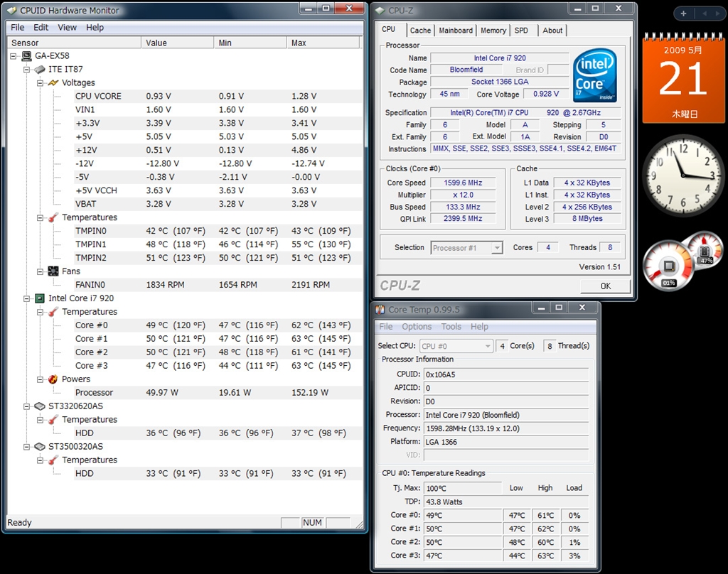Screen dimensions: 728x574
Task: Click the Intel Core i7 logo
Action: point(595,75)
